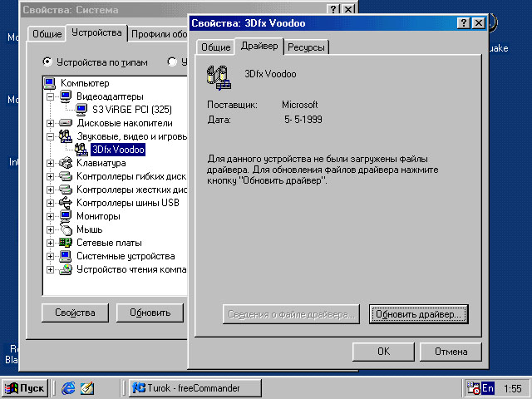This screenshot has width=532, height=399.
Task: Click the 1:55 taskbar clock
Action: click(512, 388)
